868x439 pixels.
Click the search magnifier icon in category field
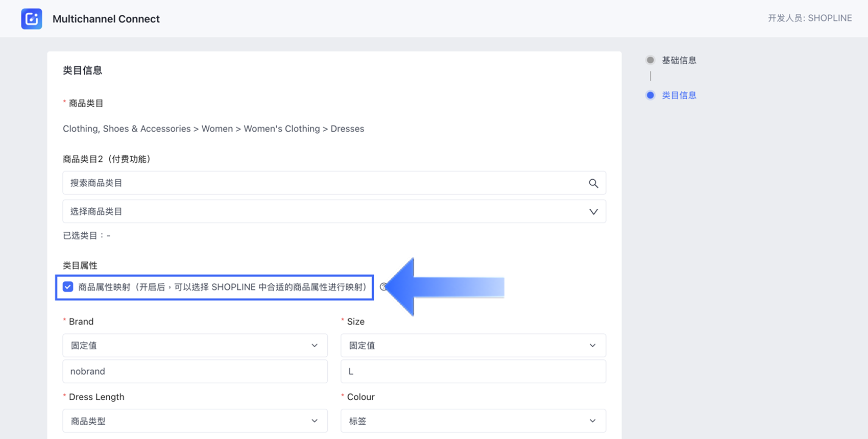[593, 183]
